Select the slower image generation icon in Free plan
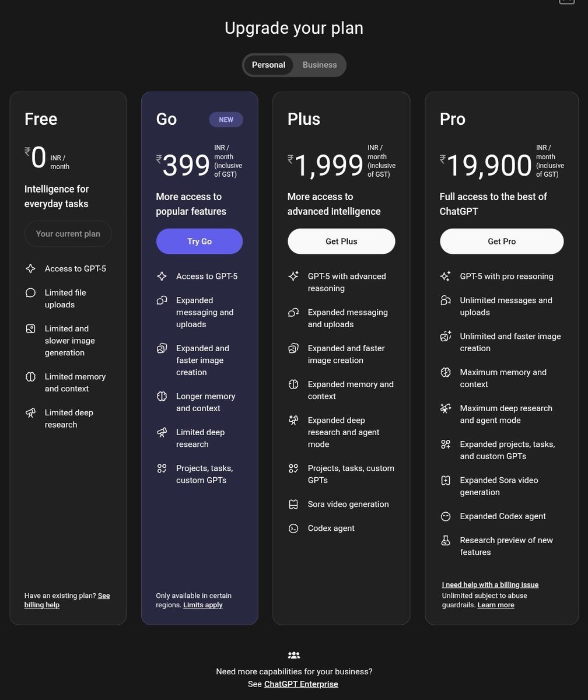The image size is (588, 700). [30, 328]
